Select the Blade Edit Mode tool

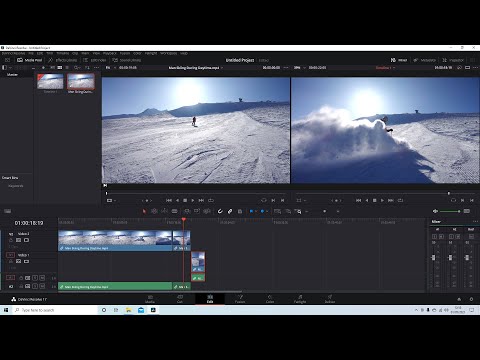click(x=174, y=211)
